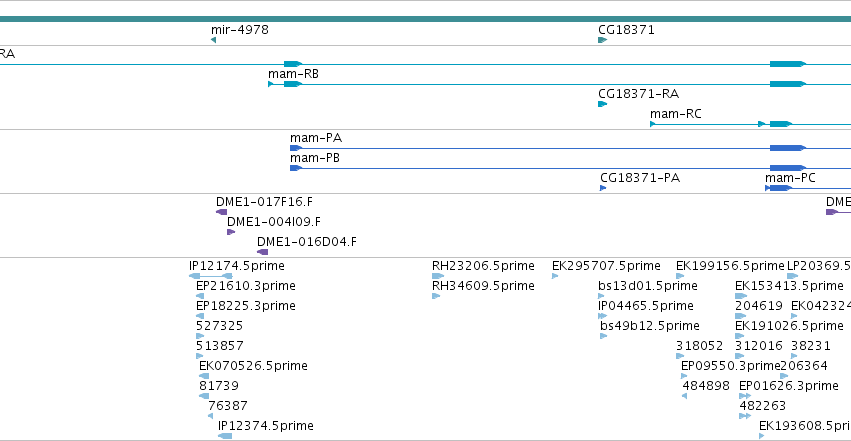Select the 484898 EST label
The height and width of the screenshot is (441, 851).
706,386
